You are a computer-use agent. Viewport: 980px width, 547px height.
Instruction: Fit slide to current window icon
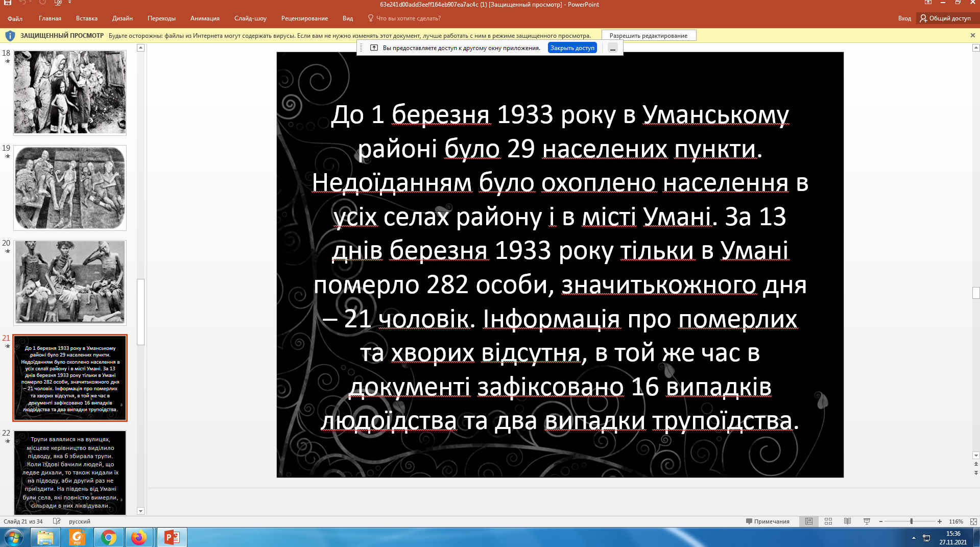click(973, 521)
